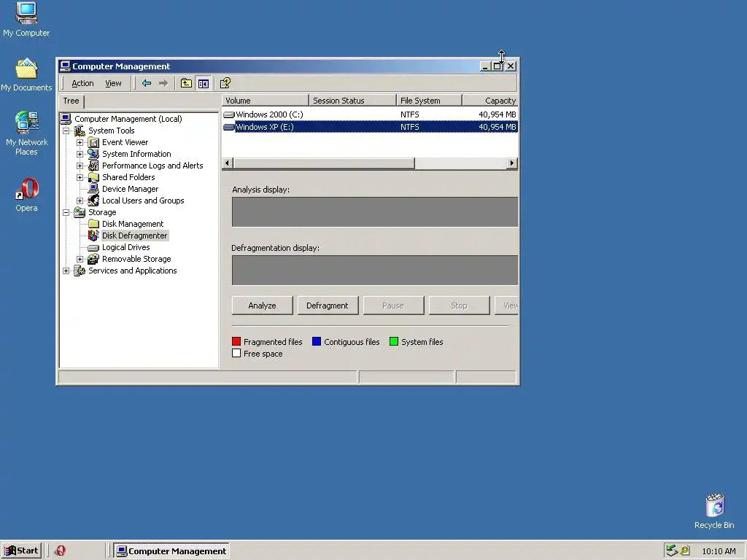Click the Logical Drives icon in tree
This screenshot has height=560, width=747.
point(94,248)
